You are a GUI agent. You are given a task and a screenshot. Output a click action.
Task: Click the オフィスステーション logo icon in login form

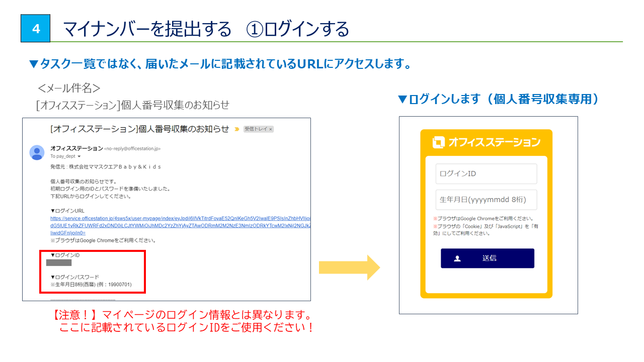(439, 142)
